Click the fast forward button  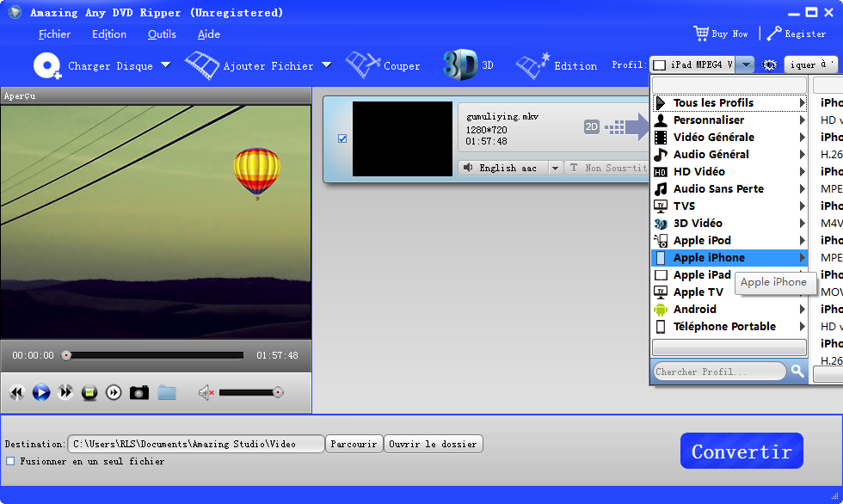point(65,392)
